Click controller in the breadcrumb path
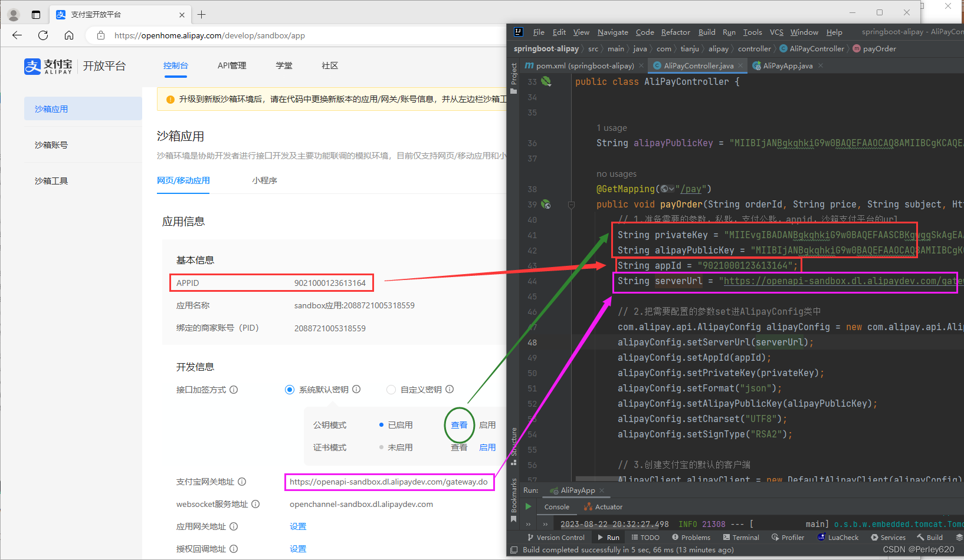The width and height of the screenshot is (964, 560). tap(754, 49)
